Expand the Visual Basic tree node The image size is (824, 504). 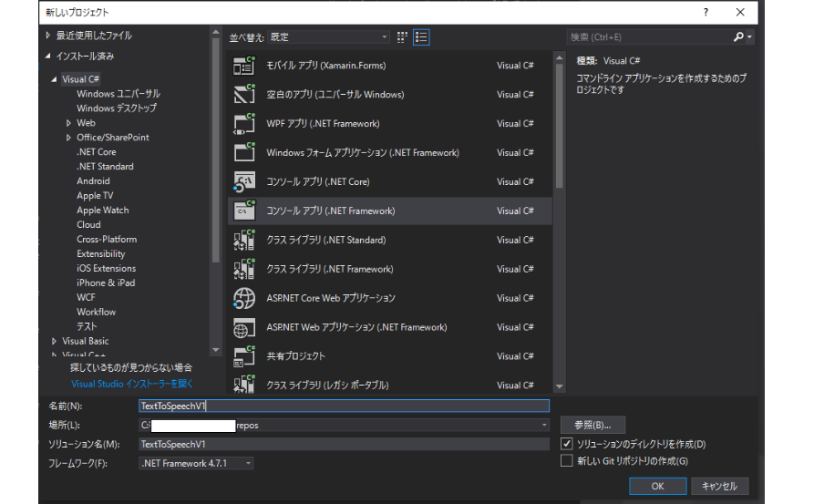pos(54,341)
